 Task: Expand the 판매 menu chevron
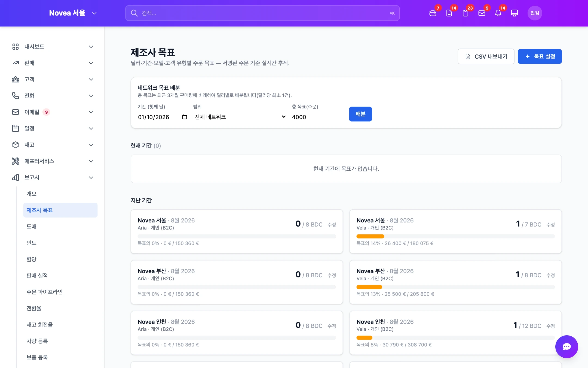pos(91,63)
